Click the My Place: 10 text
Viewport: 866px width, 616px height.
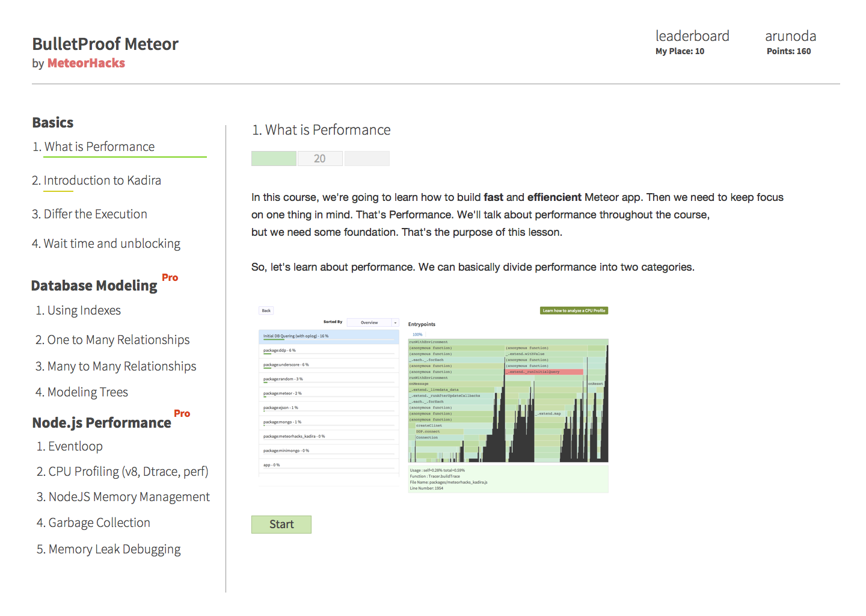point(680,52)
